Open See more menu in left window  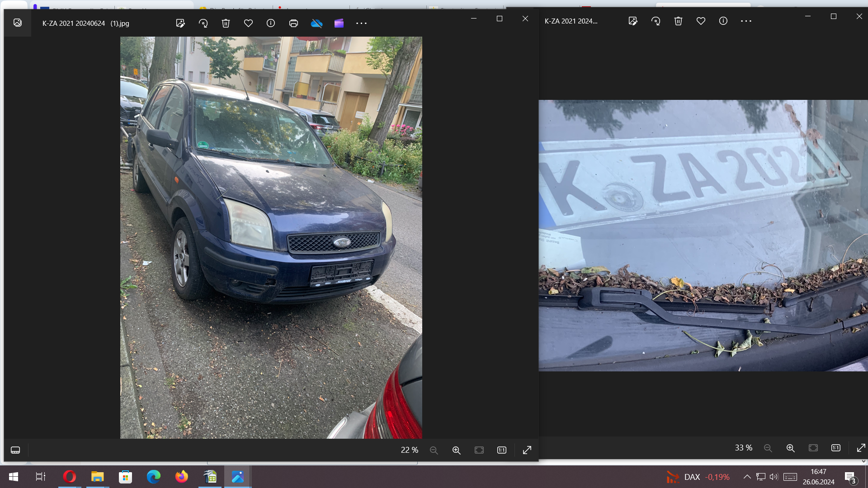click(x=362, y=23)
